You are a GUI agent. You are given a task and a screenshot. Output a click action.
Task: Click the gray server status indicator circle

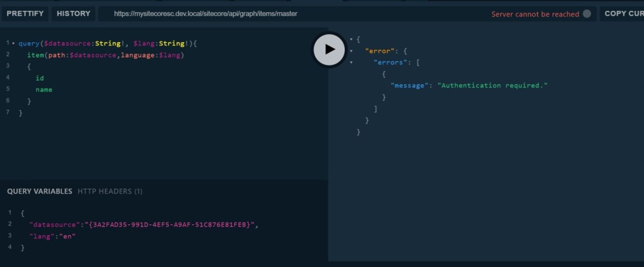tap(587, 14)
